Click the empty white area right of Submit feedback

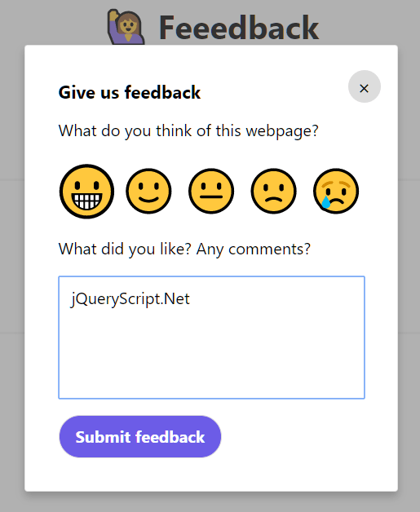[307, 436]
